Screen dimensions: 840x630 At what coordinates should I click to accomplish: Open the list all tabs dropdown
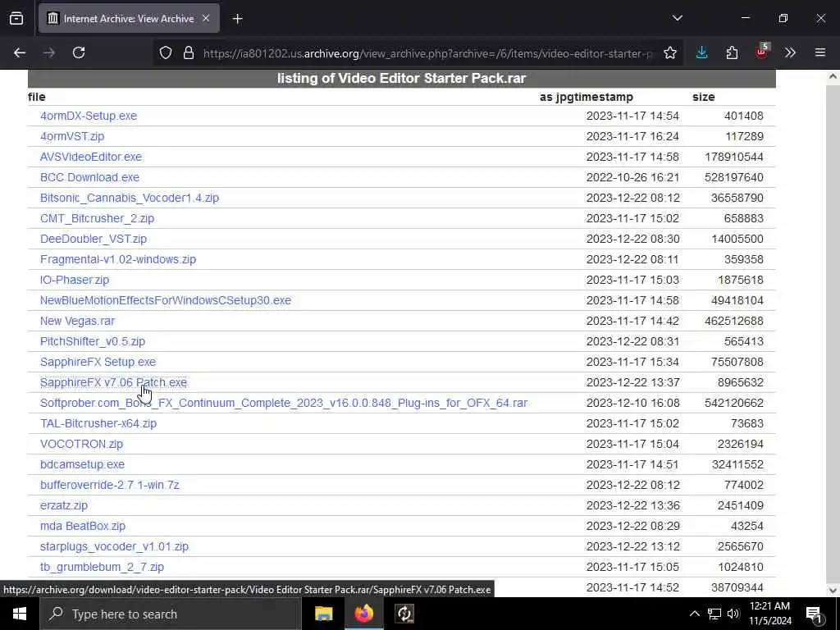pos(677,18)
